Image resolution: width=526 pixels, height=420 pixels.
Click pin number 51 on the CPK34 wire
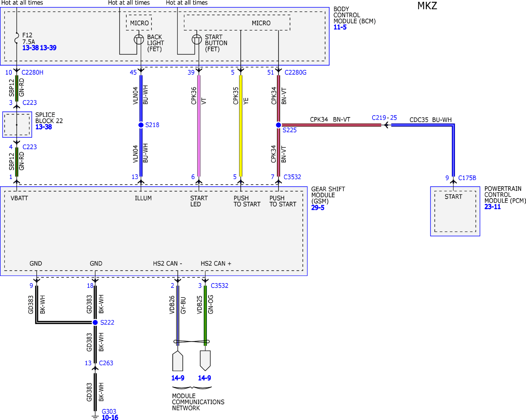point(270,72)
